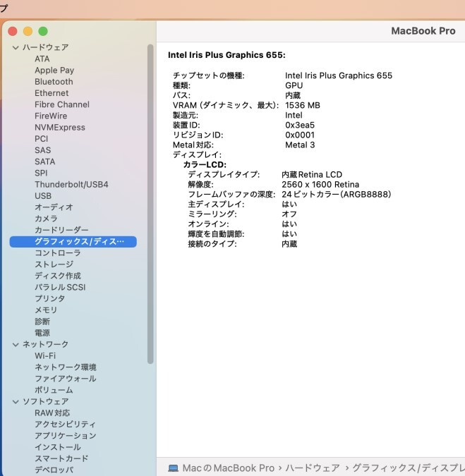Click the VRAM value 1536 MB
The width and height of the screenshot is (465, 476).
(303, 105)
